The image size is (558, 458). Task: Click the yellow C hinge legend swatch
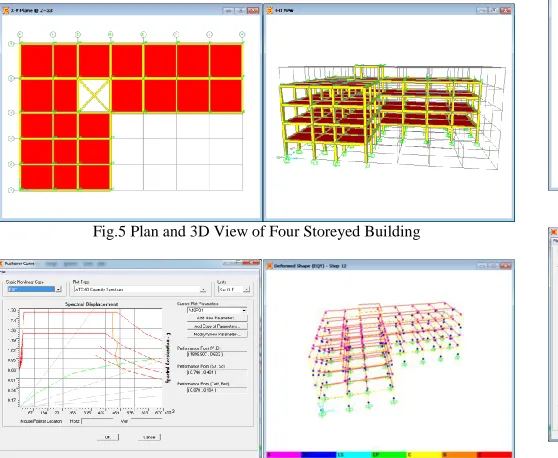[424, 455]
